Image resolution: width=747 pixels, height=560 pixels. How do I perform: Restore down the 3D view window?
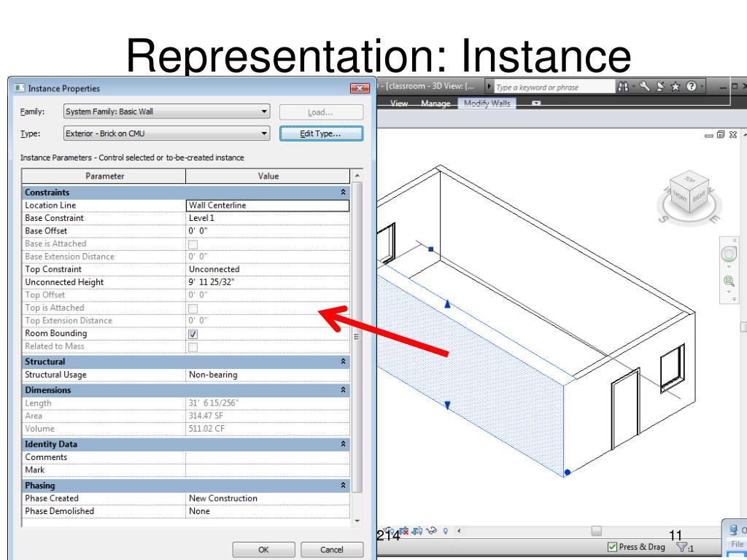coord(721,135)
